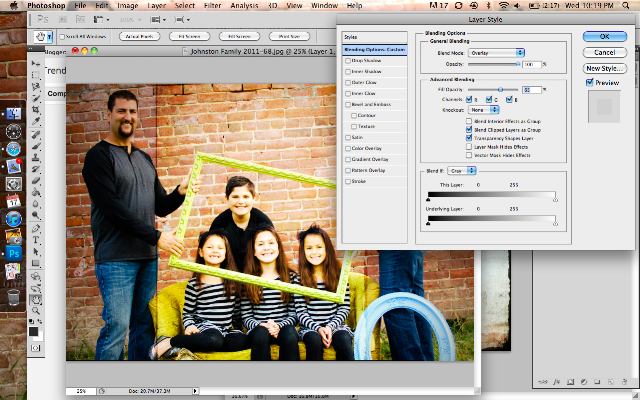640x400 pixels.
Task: Open the Filter menu
Action: click(x=212, y=5)
